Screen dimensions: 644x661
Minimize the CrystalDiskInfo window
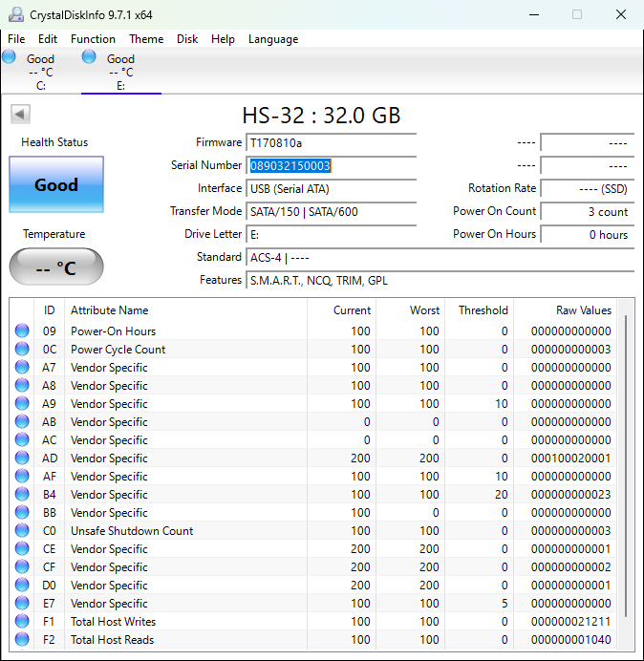click(534, 14)
